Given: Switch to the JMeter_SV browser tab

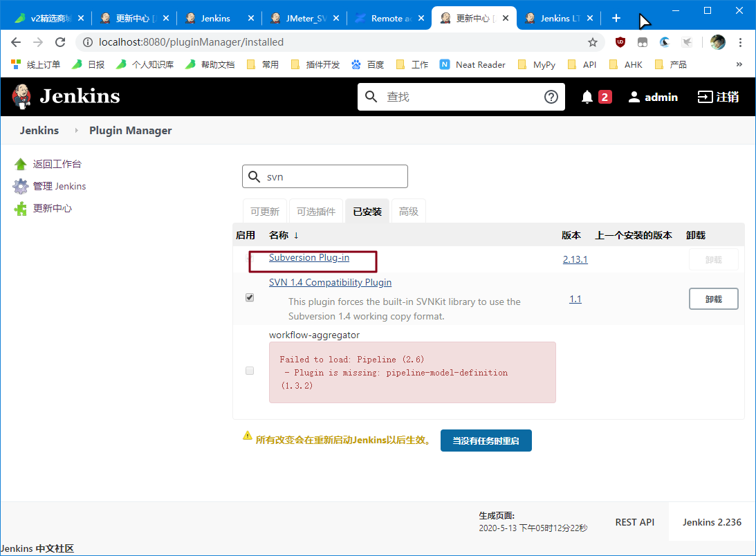Looking at the screenshot, I should [304, 18].
